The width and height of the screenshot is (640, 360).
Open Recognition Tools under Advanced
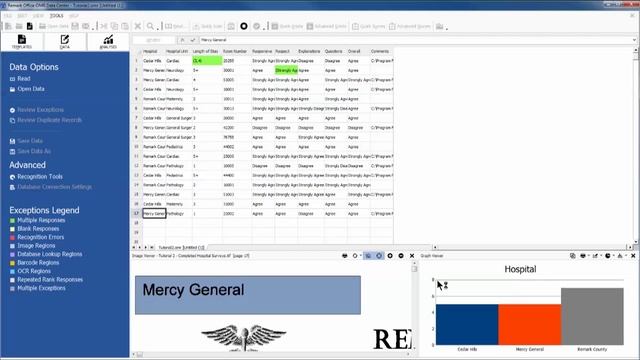(40, 177)
